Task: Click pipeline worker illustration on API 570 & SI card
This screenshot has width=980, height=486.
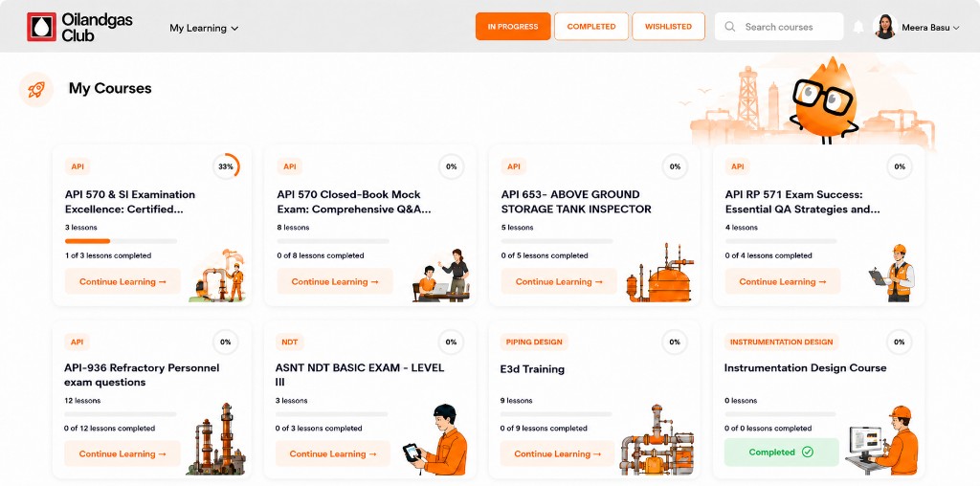Action: point(217,276)
